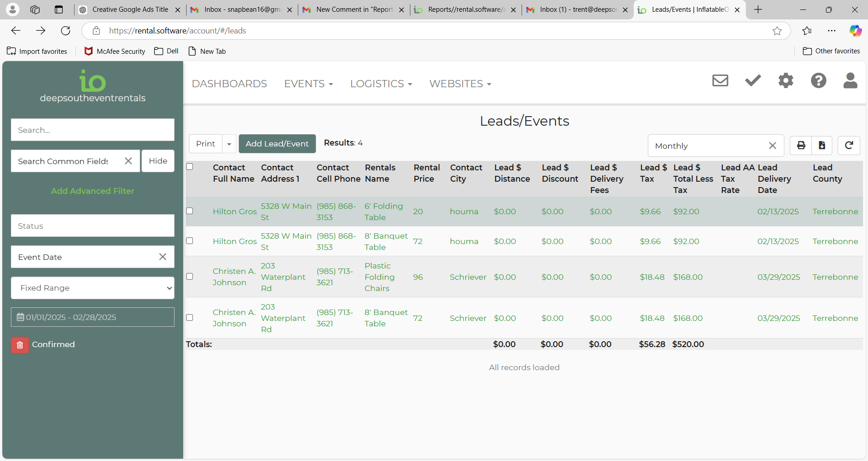The image size is (868, 461).
Task: Open the settings gear icon
Action: click(x=786, y=80)
